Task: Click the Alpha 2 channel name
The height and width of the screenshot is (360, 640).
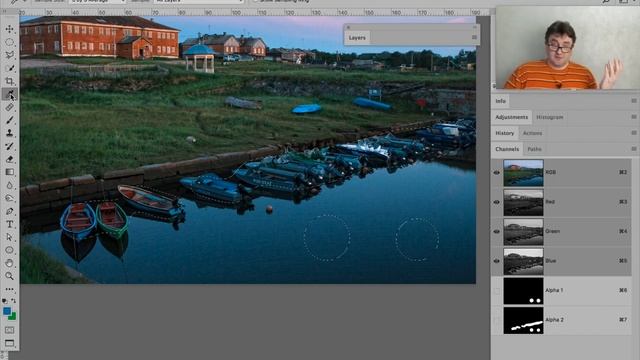Action: click(554, 320)
